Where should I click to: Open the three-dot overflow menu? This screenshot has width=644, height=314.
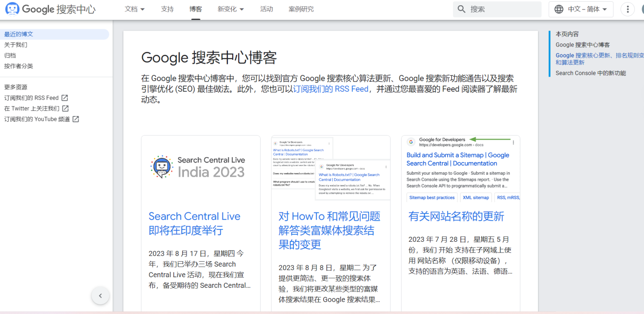[628, 8]
